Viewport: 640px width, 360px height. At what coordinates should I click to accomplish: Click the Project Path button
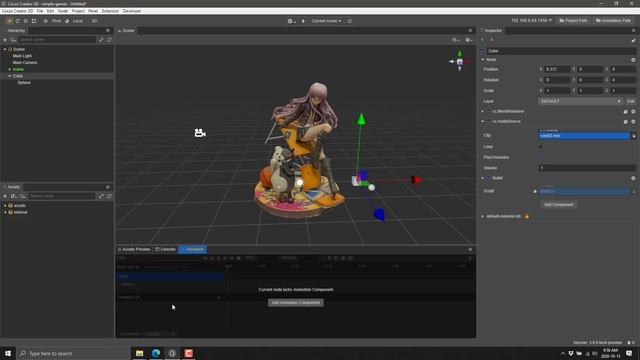pyautogui.click(x=573, y=20)
